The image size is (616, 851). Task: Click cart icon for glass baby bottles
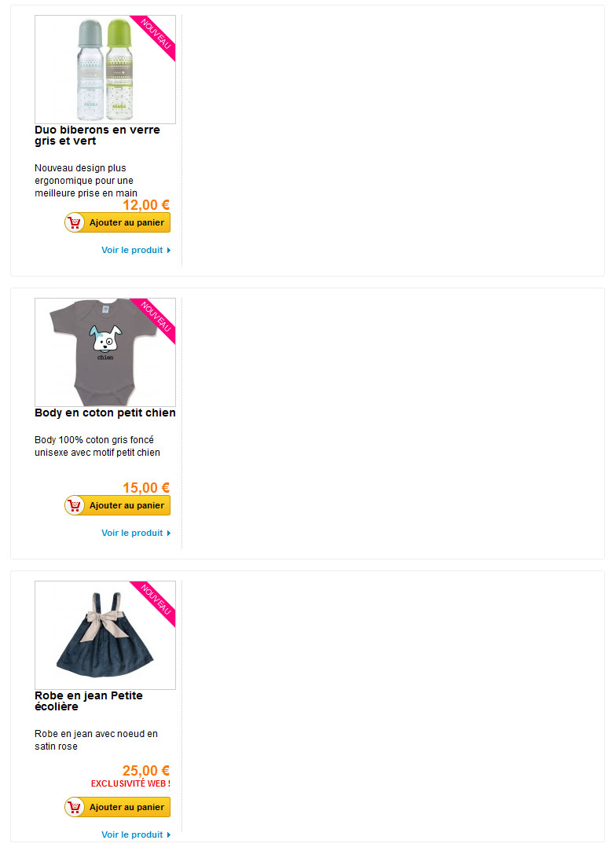[75, 222]
